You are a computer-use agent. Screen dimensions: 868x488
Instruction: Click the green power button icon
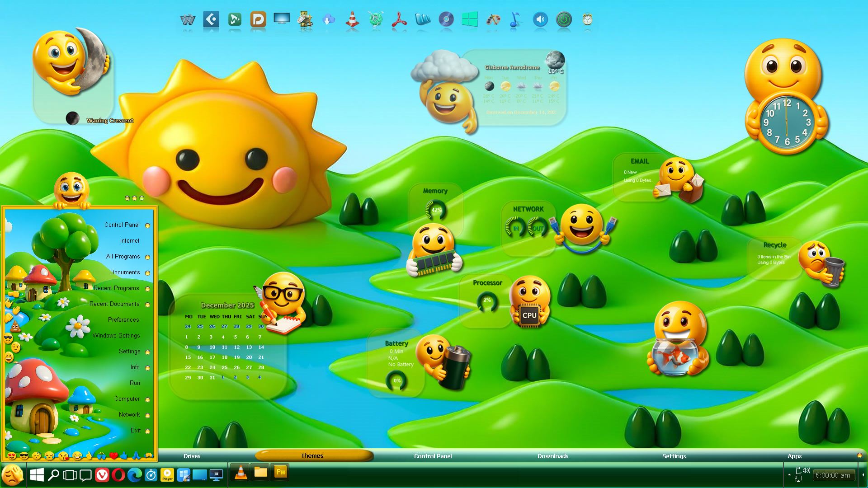564,19
